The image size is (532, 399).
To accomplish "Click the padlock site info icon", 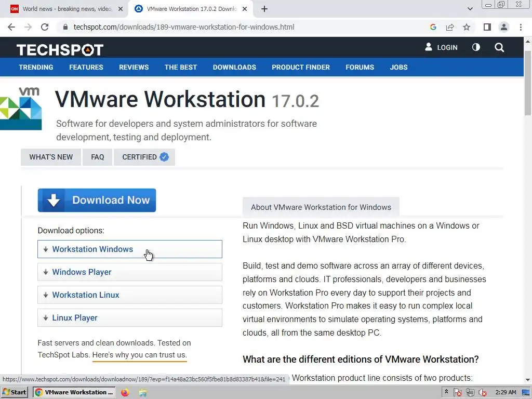I will click(65, 27).
